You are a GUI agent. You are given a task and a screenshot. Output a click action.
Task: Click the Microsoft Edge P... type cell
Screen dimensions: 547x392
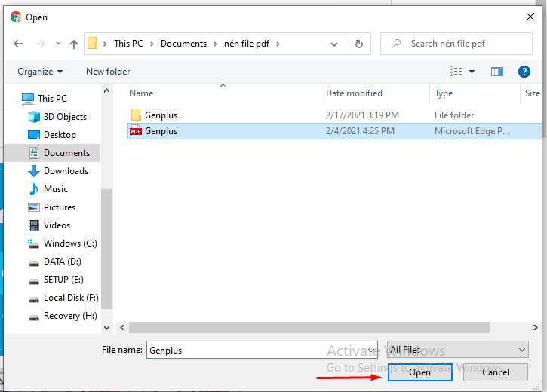point(472,131)
